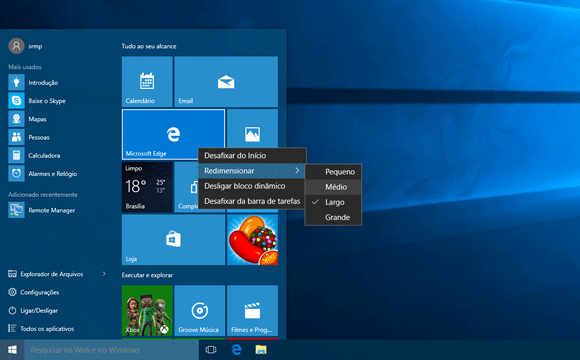
Task: Click the Pesquisar na Web search box
Action: tap(111, 350)
